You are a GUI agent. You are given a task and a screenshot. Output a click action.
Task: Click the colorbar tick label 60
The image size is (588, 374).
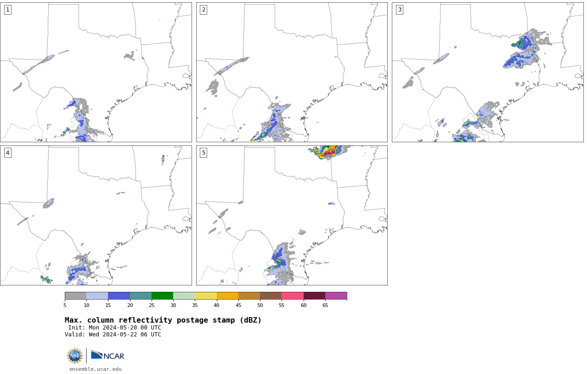(303, 305)
